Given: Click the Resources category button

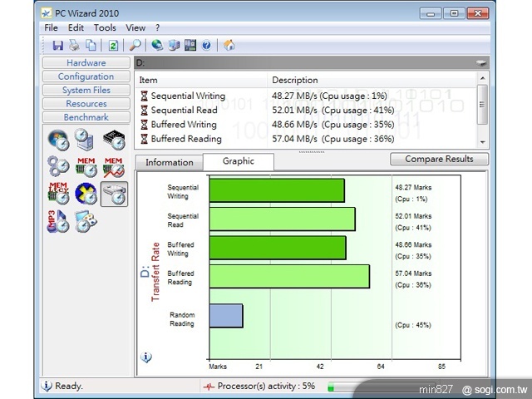Looking at the screenshot, I should click(x=86, y=103).
